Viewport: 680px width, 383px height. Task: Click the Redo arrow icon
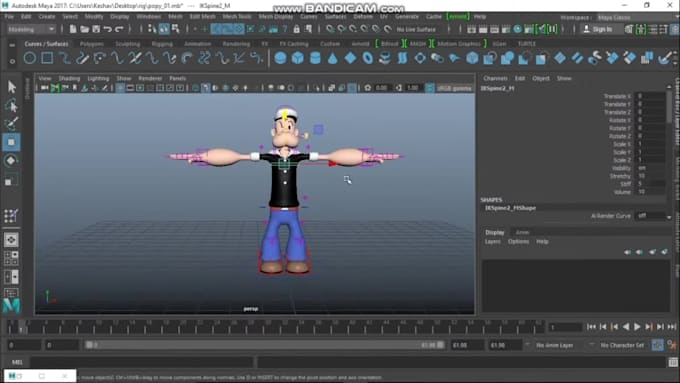(119, 29)
